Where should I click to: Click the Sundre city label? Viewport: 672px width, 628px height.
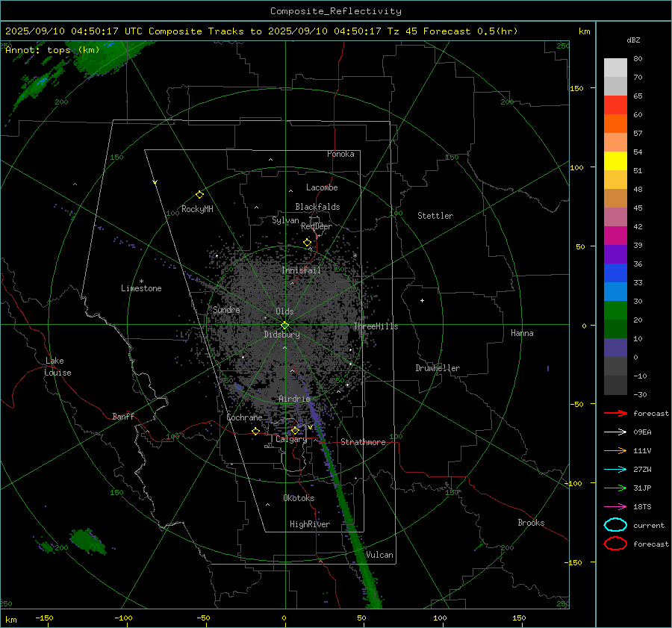point(226,309)
